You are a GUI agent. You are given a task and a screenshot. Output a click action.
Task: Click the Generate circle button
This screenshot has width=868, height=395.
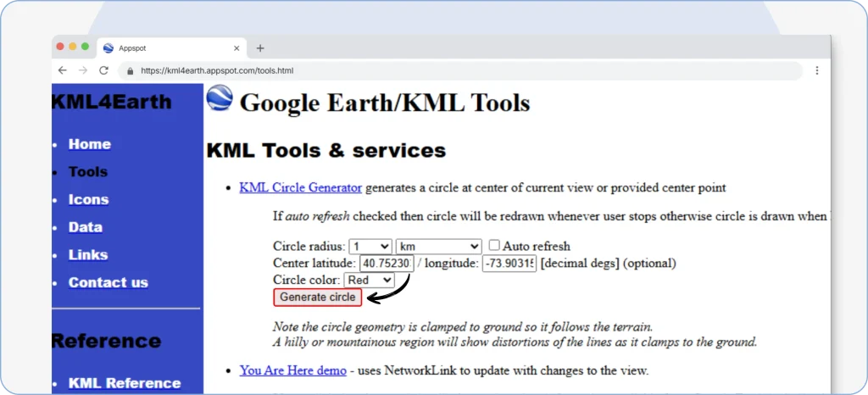tap(318, 297)
